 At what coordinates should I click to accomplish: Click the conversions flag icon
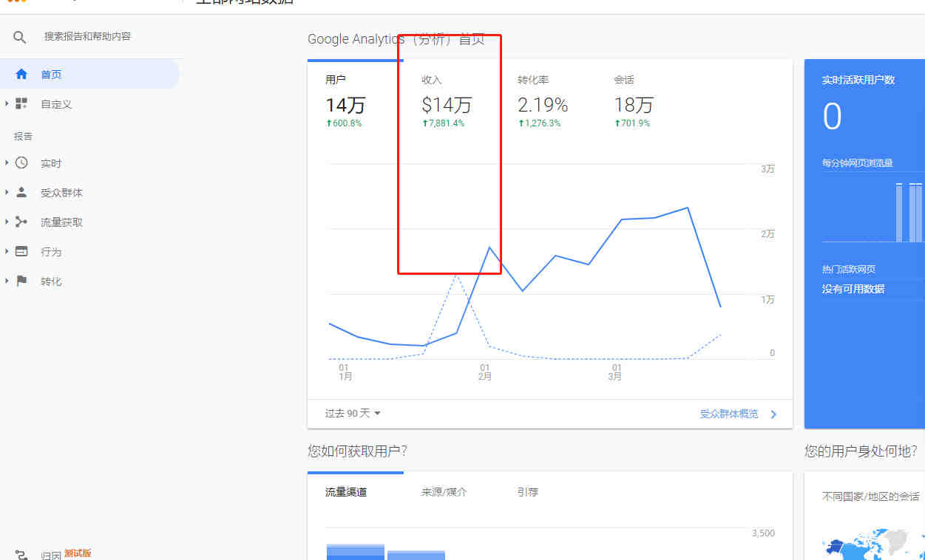[21, 281]
